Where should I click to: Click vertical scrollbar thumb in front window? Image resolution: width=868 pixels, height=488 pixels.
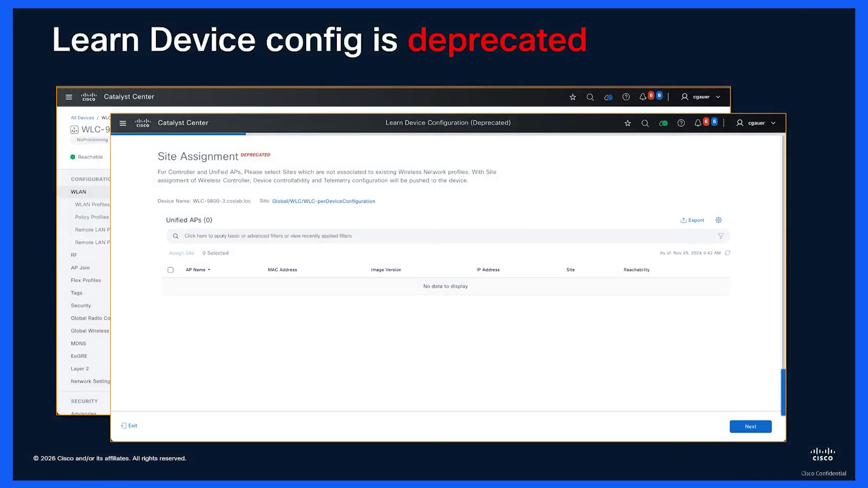[783, 392]
